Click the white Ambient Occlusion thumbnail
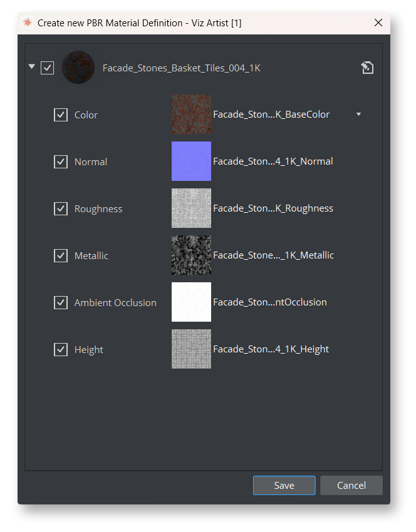The width and height of the screenshot is (416, 532). [191, 302]
